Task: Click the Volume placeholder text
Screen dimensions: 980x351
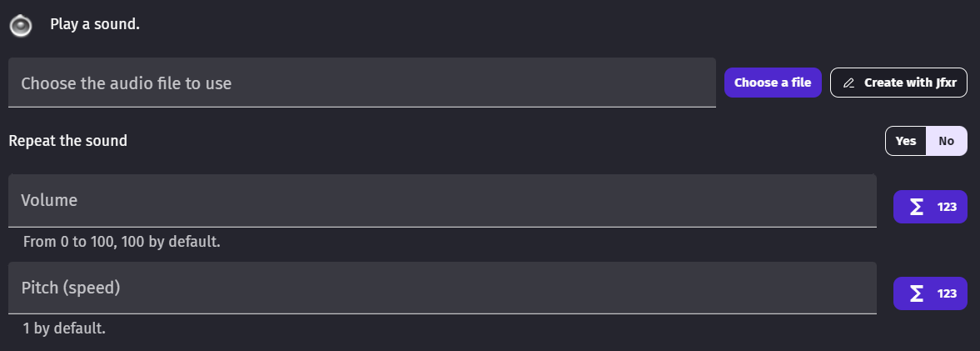Action: click(49, 201)
